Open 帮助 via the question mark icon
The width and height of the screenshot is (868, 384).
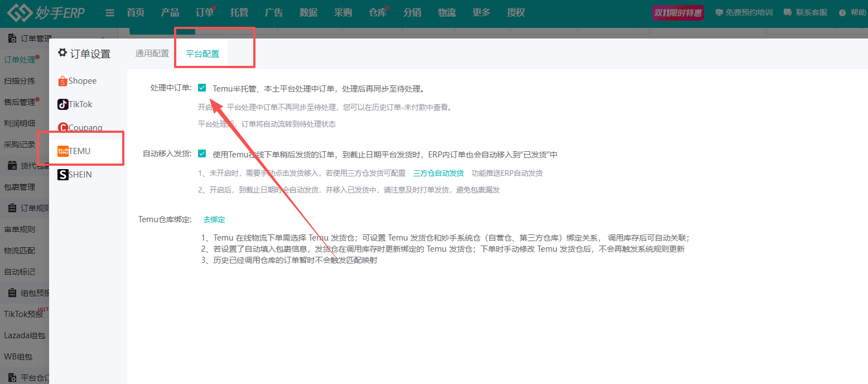pos(842,13)
